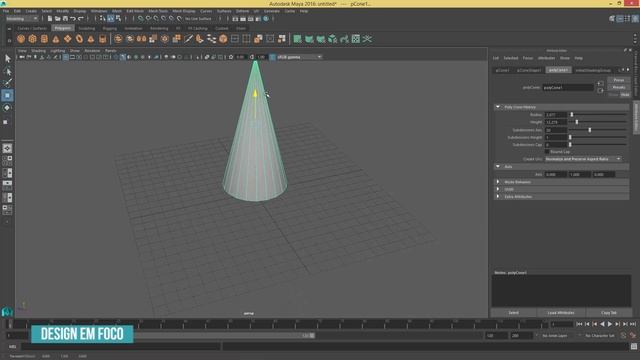Toggle Auto Keyframe button

coord(623,336)
